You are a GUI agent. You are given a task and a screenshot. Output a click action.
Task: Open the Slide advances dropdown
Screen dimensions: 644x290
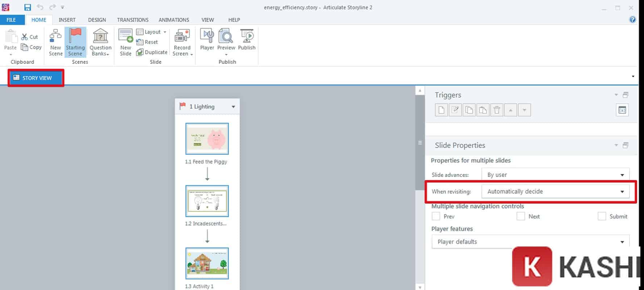click(x=555, y=175)
